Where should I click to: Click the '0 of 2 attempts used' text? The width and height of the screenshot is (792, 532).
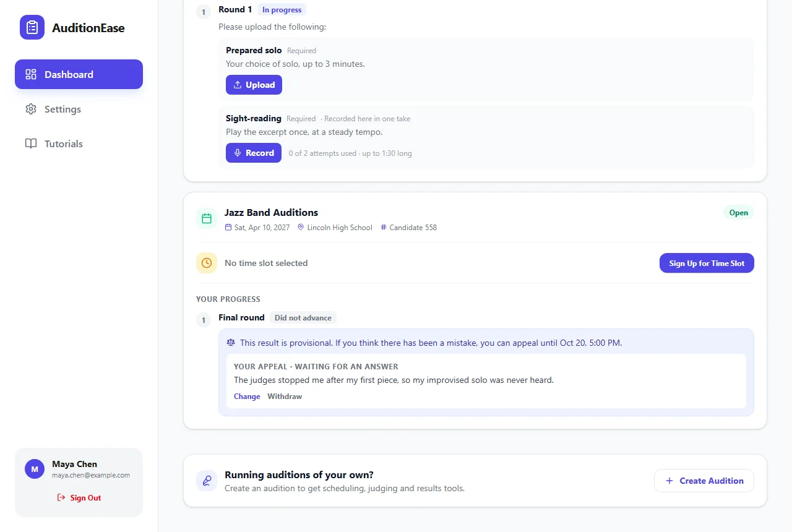(x=322, y=153)
